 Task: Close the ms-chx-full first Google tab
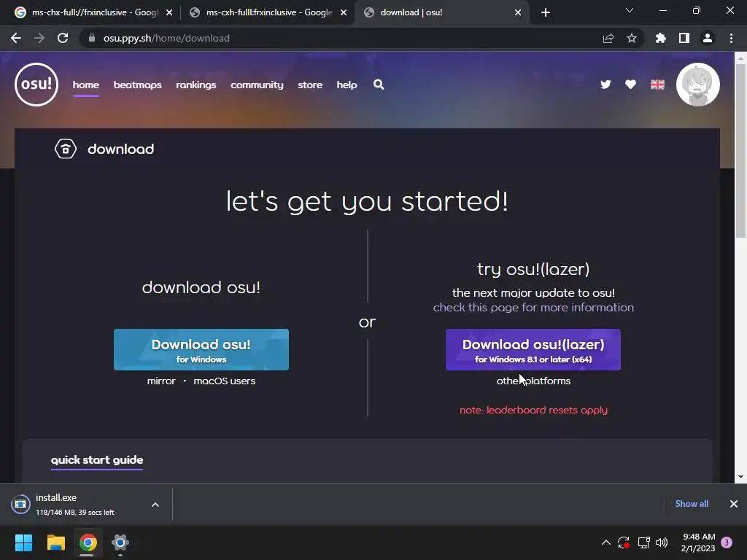(x=169, y=12)
